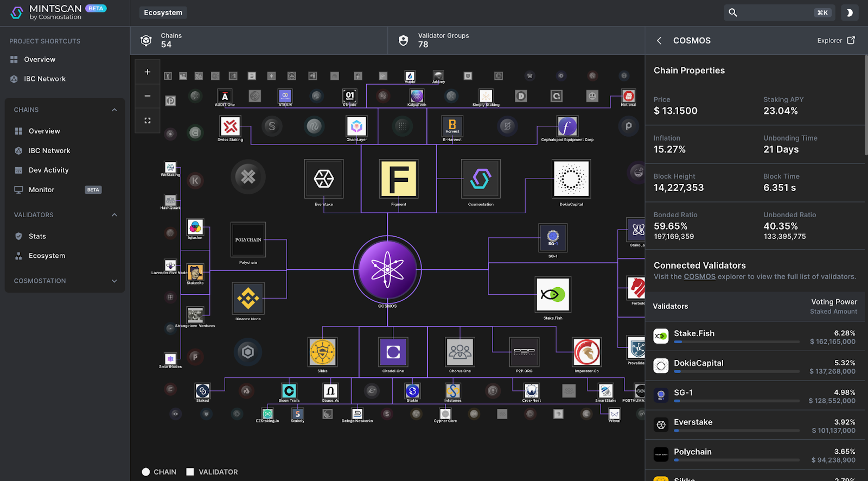868x481 pixels.
Task: Select the Everstake validator node
Action: 324,179
